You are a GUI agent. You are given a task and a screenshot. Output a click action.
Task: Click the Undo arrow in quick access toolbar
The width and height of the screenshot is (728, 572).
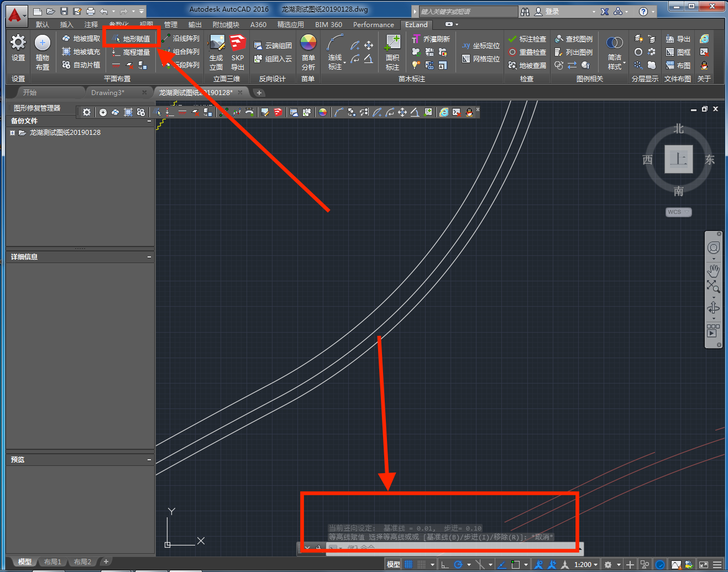point(104,11)
